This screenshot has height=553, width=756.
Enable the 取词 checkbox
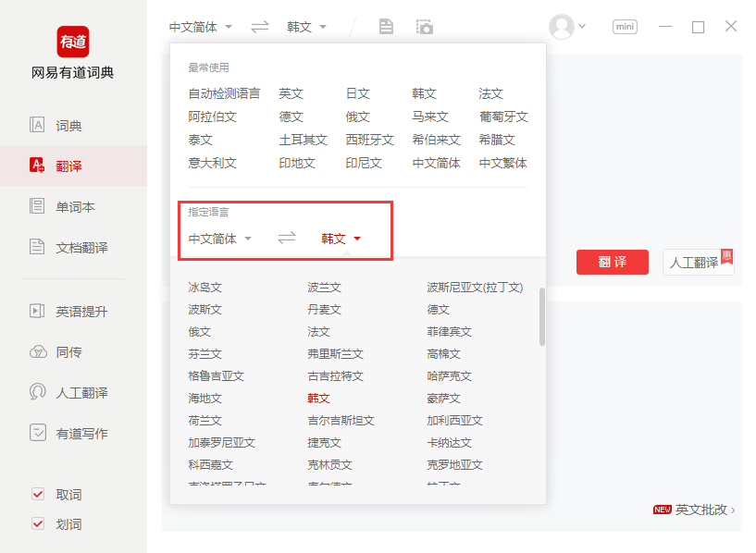(x=36, y=494)
